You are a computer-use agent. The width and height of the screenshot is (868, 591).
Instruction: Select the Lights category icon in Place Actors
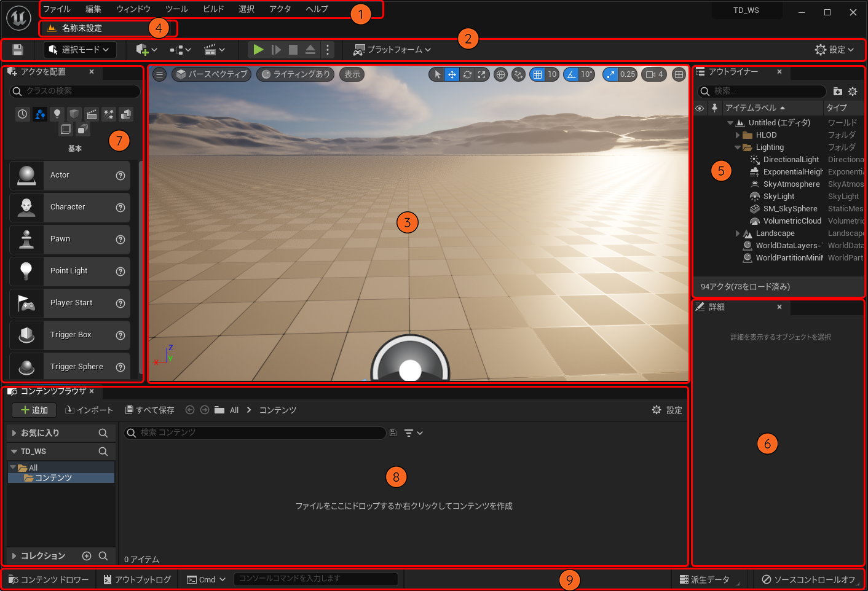[57, 114]
